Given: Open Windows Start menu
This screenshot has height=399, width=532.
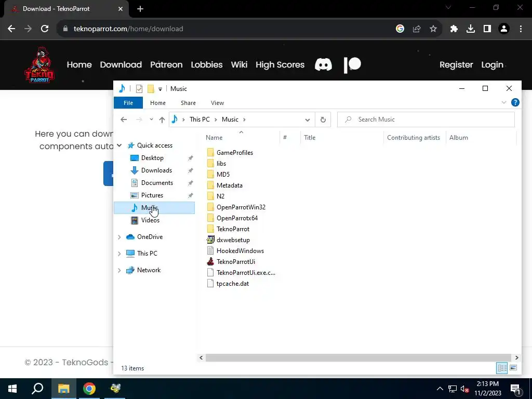Looking at the screenshot, I should [x=12, y=389].
